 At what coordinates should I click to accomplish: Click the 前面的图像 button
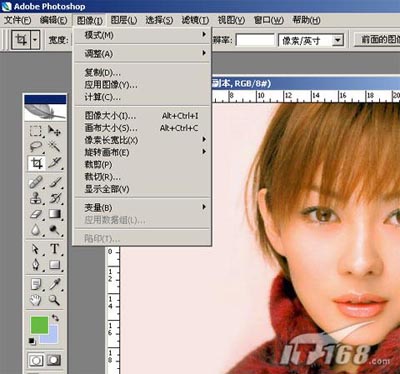tap(377, 40)
